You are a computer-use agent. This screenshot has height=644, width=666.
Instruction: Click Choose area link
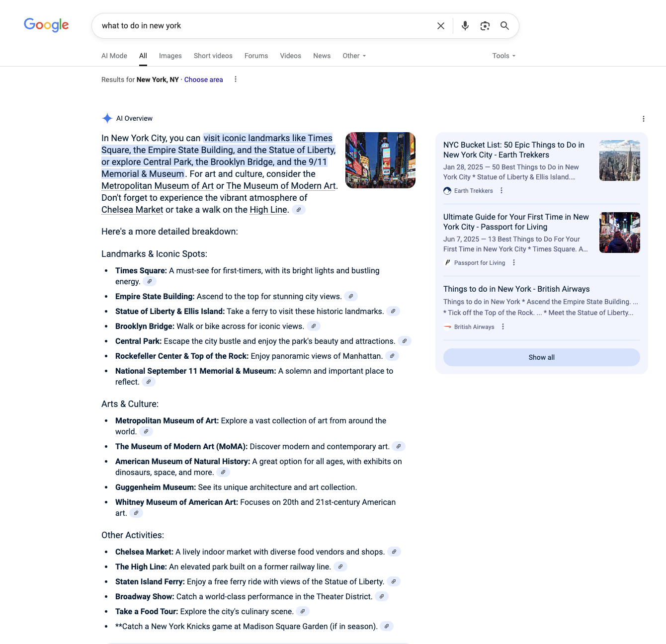[204, 80]
